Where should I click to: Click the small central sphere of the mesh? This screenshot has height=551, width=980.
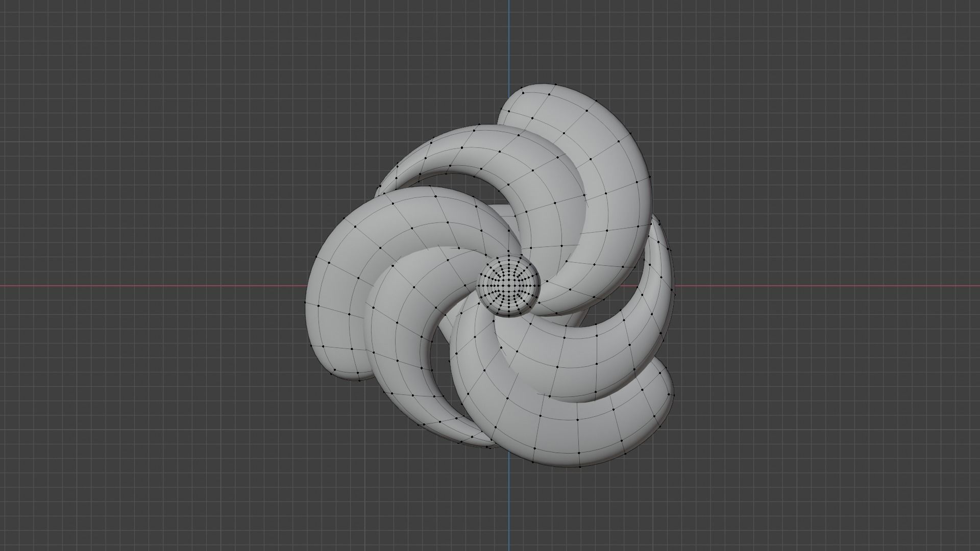pos(508,286)
